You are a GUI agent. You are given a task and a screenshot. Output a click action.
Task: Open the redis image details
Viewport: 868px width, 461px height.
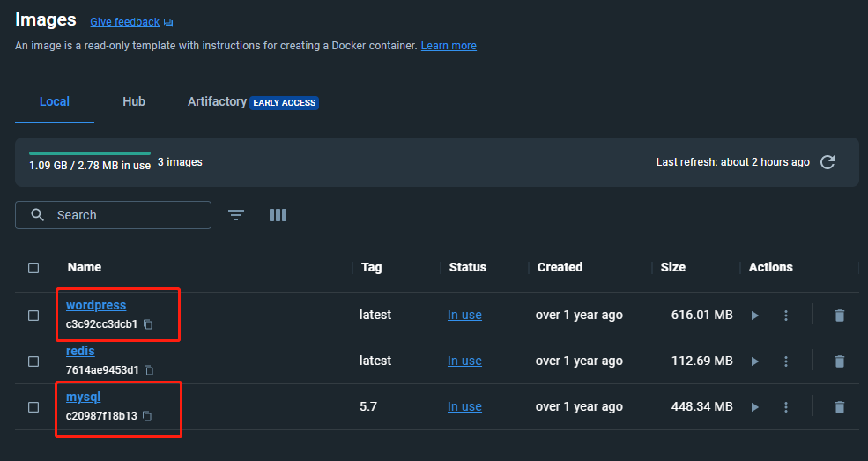click(80, 351)
